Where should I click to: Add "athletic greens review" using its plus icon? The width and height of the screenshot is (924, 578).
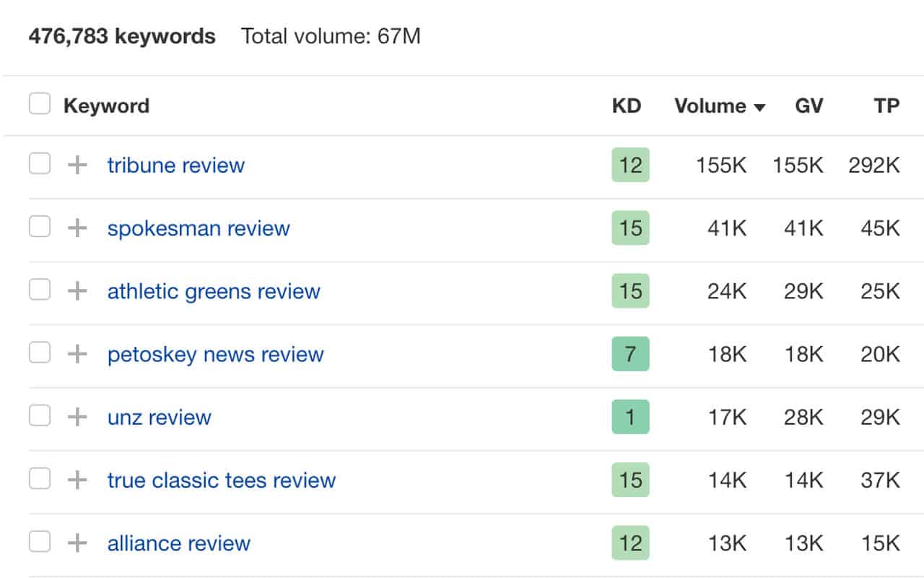point(77,291)
